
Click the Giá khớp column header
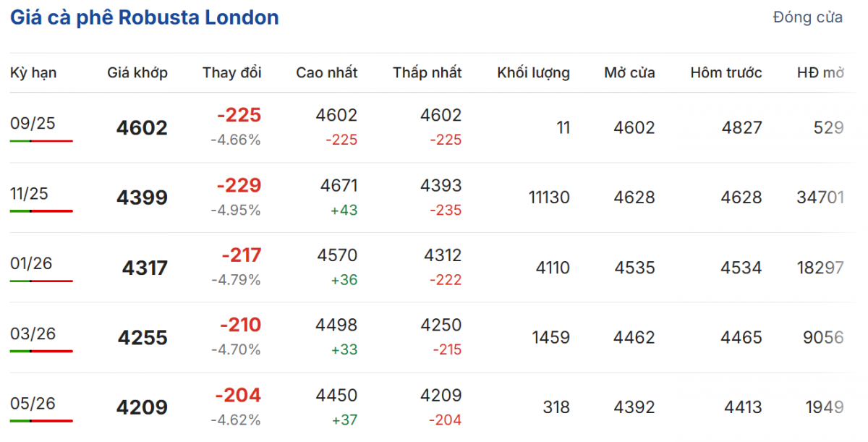[137, 72]
